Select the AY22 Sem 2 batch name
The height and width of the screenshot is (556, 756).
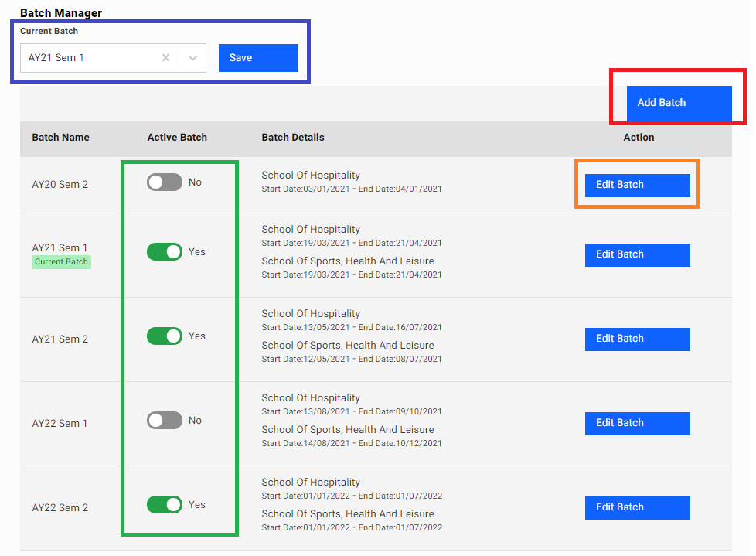(60, 508)
